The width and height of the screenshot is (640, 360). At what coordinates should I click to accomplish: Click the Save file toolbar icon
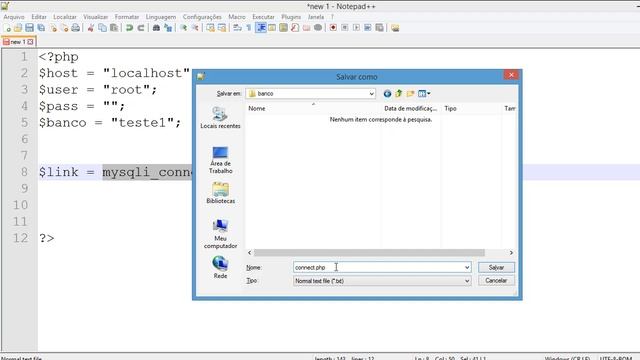click(29, 28)
